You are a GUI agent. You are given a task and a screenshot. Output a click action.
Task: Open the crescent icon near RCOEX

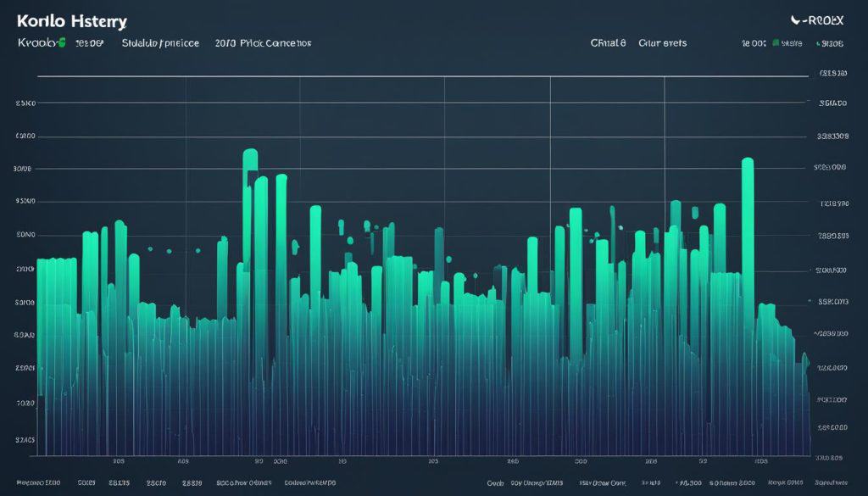point(795,19)
